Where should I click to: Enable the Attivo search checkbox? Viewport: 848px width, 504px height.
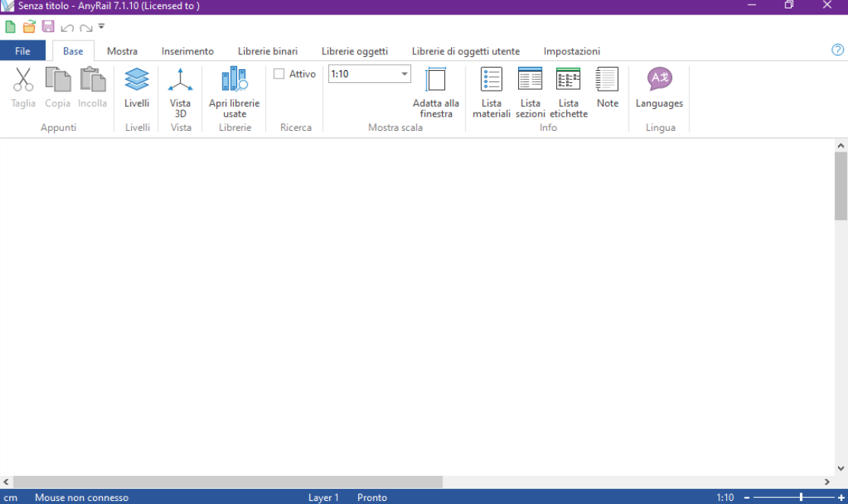click(x=279, y=74)
